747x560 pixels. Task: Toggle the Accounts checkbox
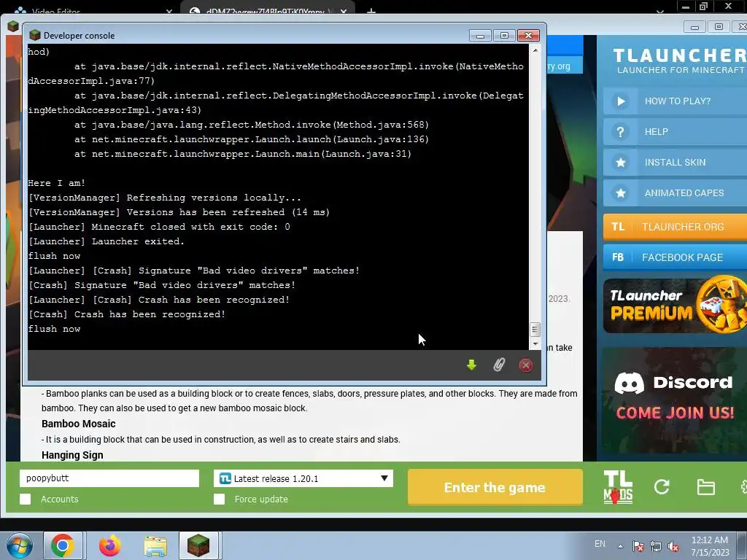pyautogui.click(x=26, y=499)
